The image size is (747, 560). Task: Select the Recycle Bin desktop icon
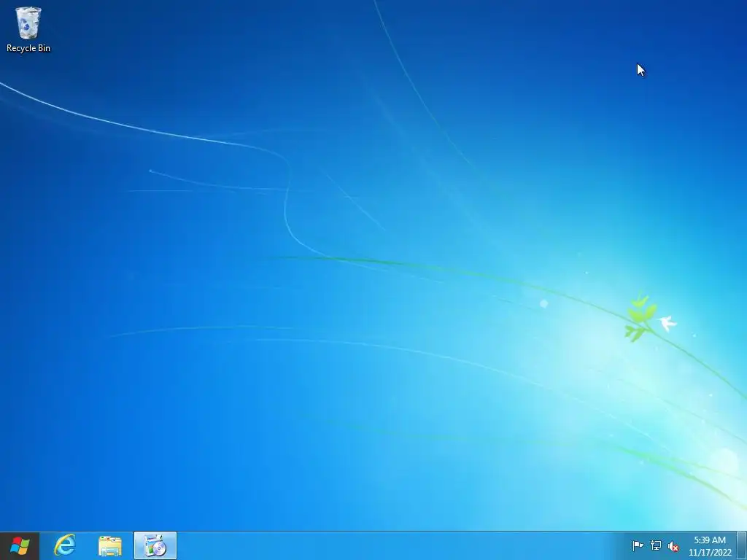(x=28, y=29)
